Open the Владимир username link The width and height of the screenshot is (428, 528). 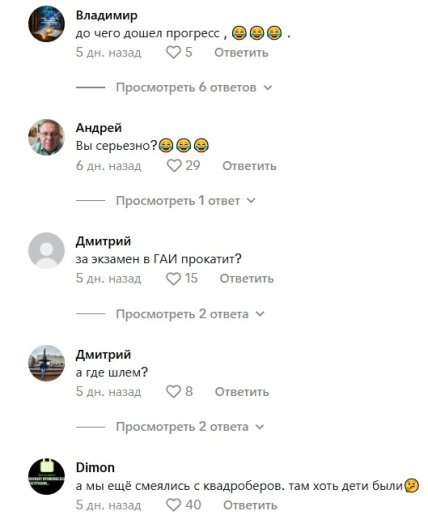(107, 15)
